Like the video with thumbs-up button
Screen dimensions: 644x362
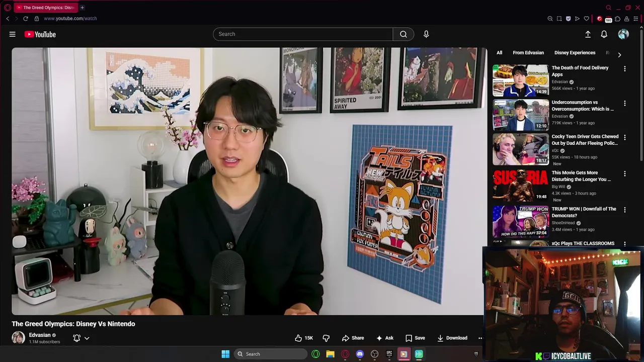[304, 338]
